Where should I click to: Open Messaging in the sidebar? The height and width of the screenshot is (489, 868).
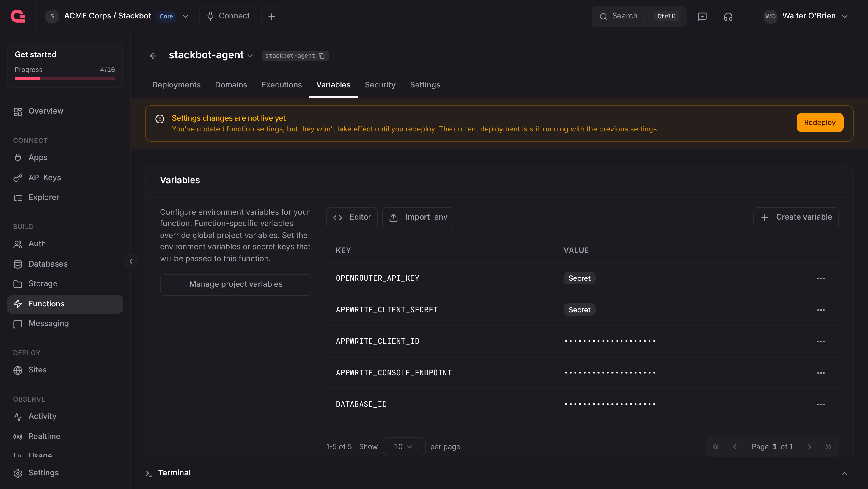(x=65, y=323)
